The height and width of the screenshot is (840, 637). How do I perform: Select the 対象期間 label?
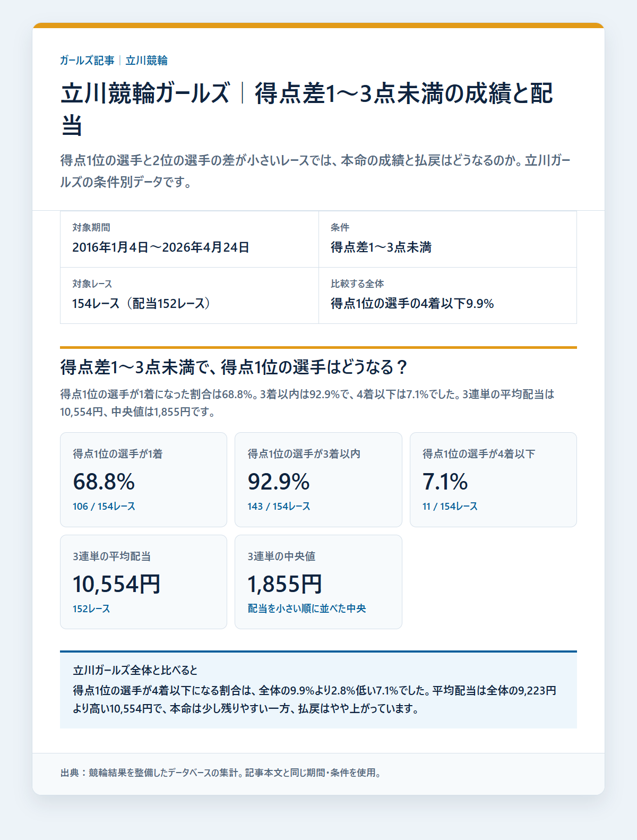coord(91,227)
